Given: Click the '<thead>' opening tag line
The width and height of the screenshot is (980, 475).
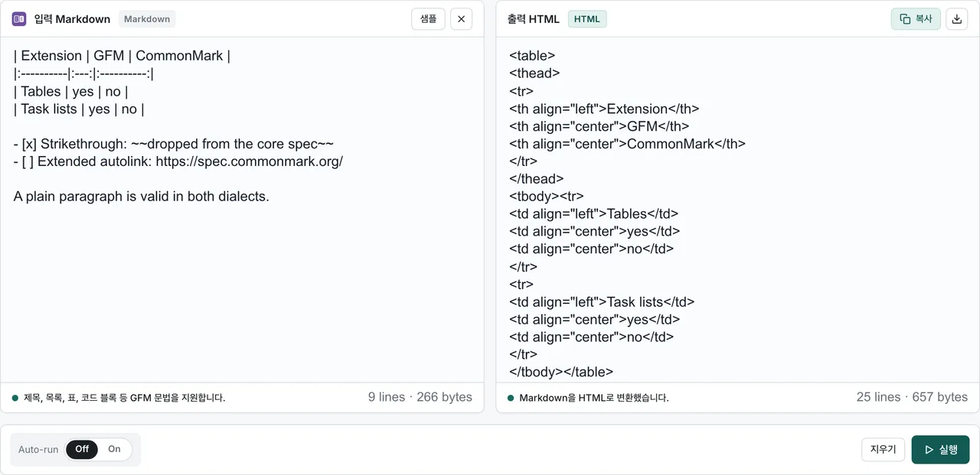Looking at the screenshot, I should [x=534, y=73].
